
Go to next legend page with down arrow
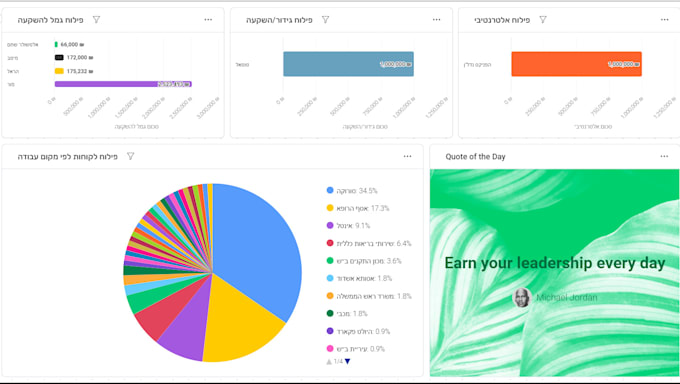point(347,361)
